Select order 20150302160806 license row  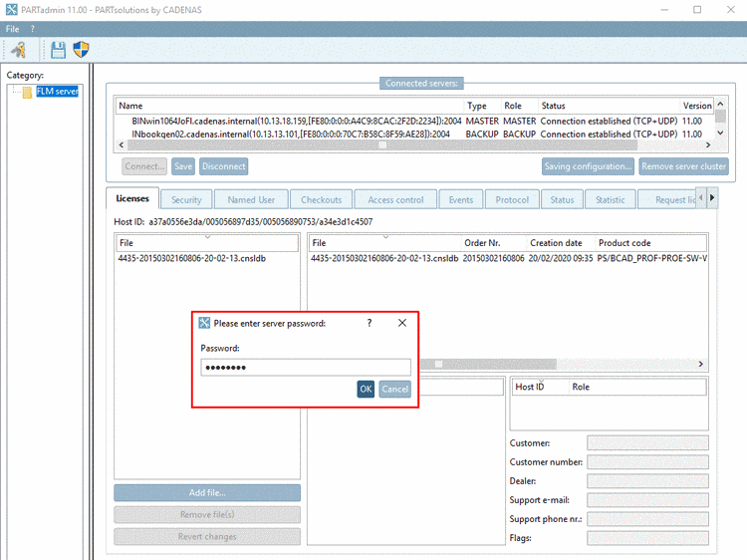[x=508, y=258]
